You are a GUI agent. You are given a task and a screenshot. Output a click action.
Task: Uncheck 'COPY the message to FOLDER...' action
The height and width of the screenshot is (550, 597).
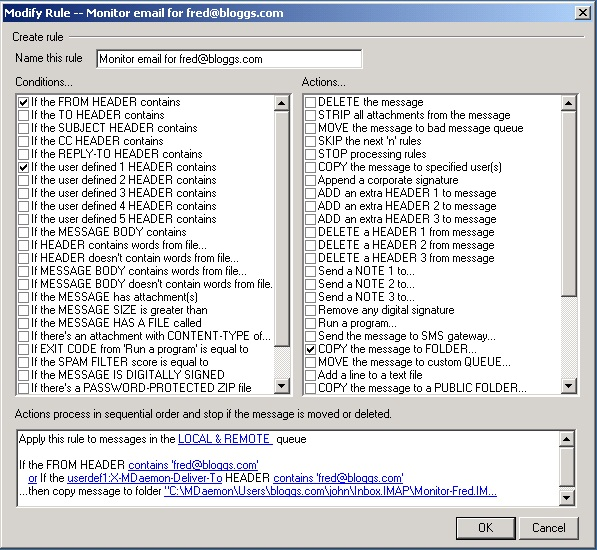(310, 349)
